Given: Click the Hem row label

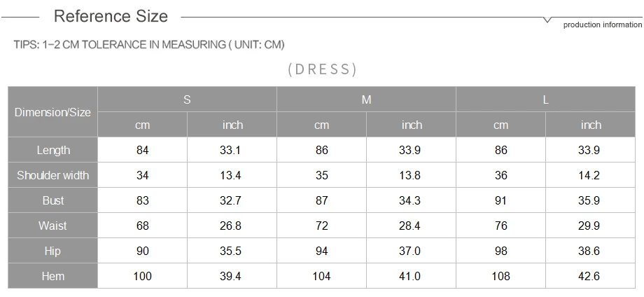Looking at the screenshot, I should [x=52, y=276].
